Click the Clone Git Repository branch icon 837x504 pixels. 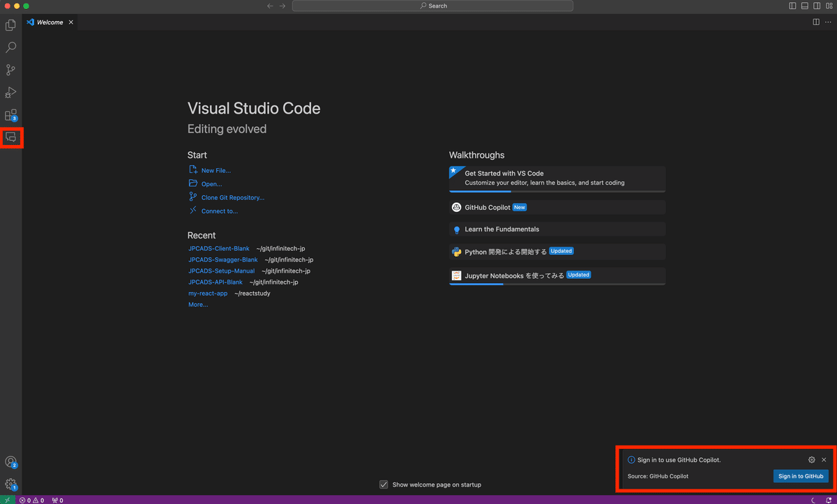coord(193,197)
